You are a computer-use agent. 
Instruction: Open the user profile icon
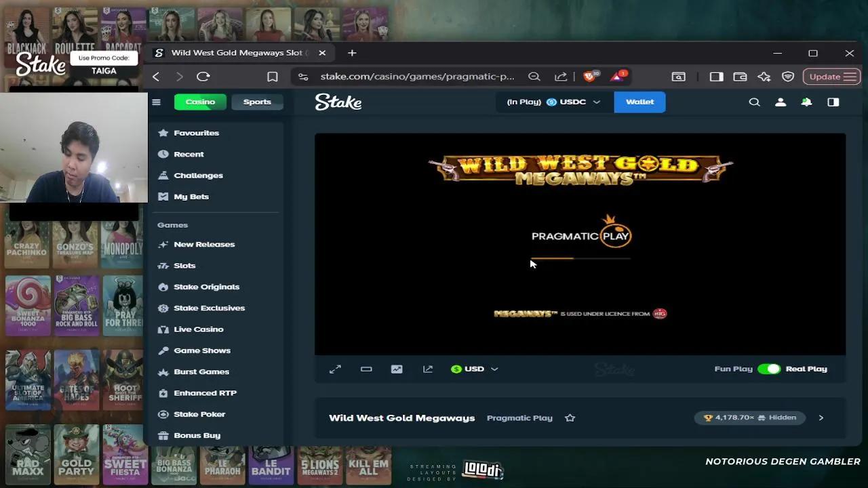781,102
